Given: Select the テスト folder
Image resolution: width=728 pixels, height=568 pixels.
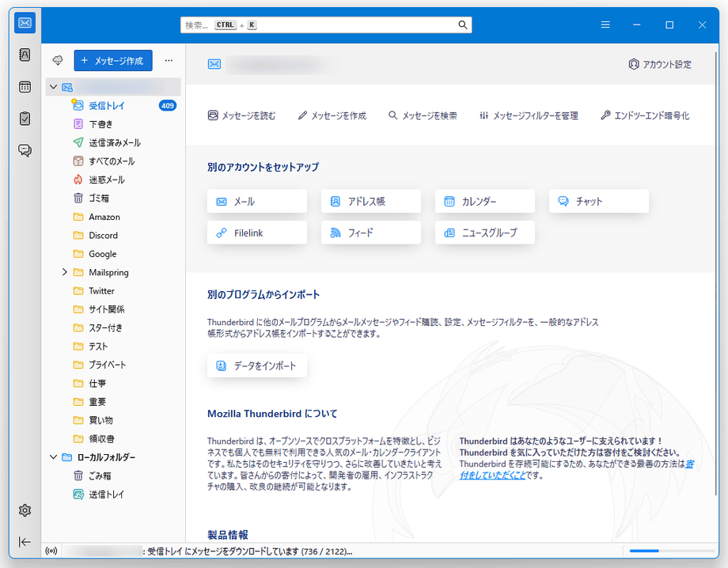Looking at the screenshot, I should click(x=113, y=346).
